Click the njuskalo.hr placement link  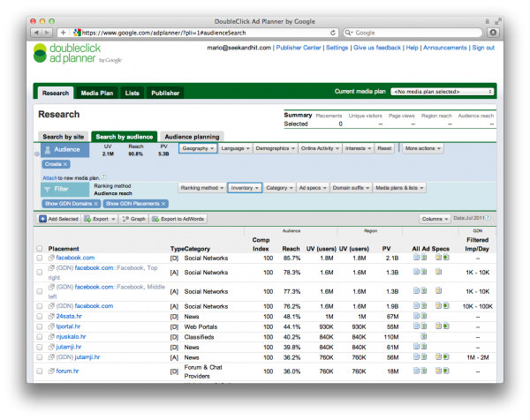point(71,336)
